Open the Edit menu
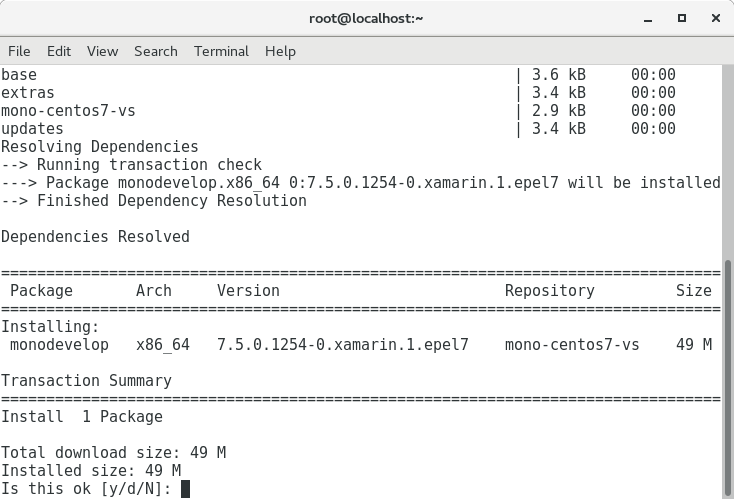Viewport: 734px width, 499px height. (59, 51)
